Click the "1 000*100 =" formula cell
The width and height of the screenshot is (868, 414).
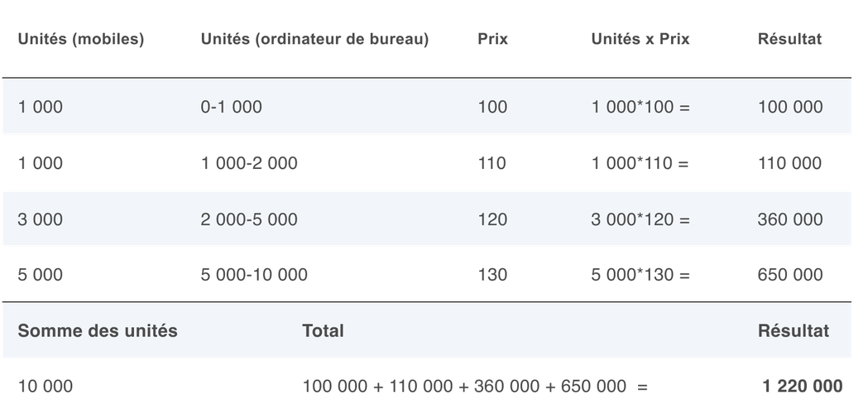tap(640, 107)
